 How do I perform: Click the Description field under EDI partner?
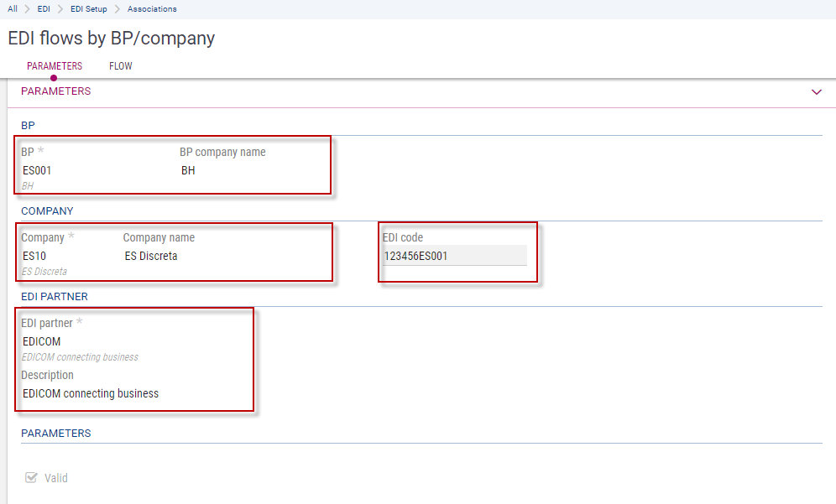[x=126, y=393]
